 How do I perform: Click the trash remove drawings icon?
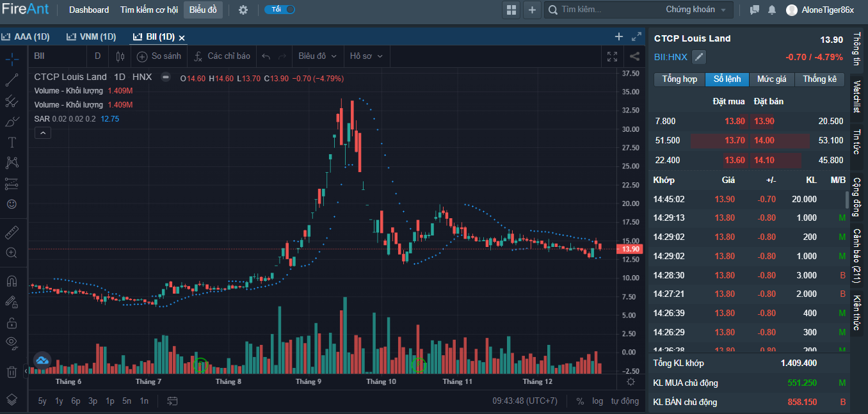[x=12, y=371]
